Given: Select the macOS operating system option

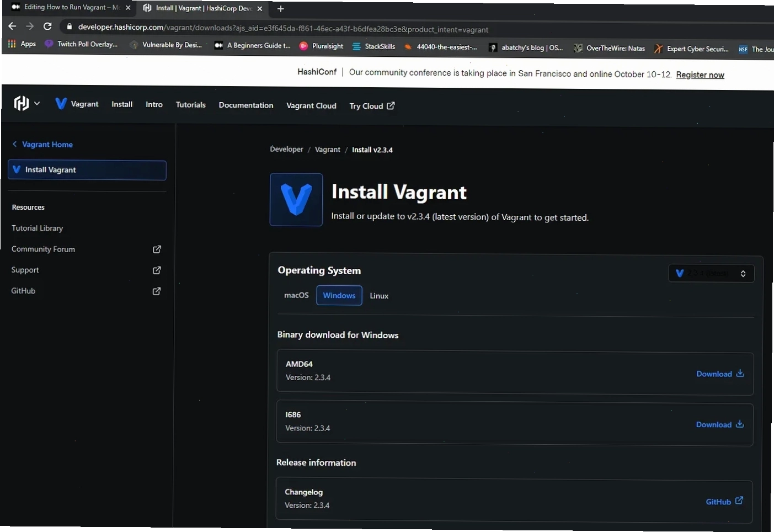Looking at the screenshot, I should coord(296,295).
